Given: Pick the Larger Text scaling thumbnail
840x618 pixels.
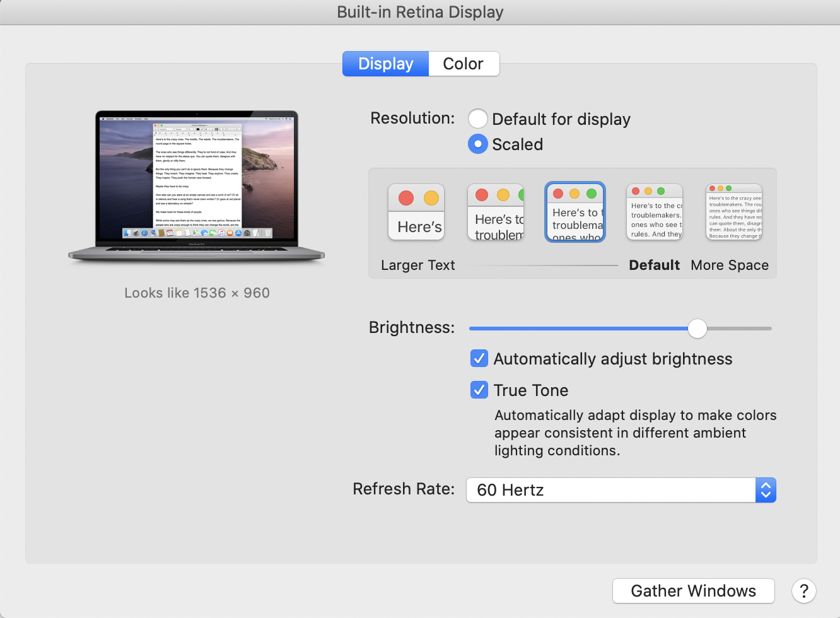Looking at the screenshot, I should click(416, 212).
